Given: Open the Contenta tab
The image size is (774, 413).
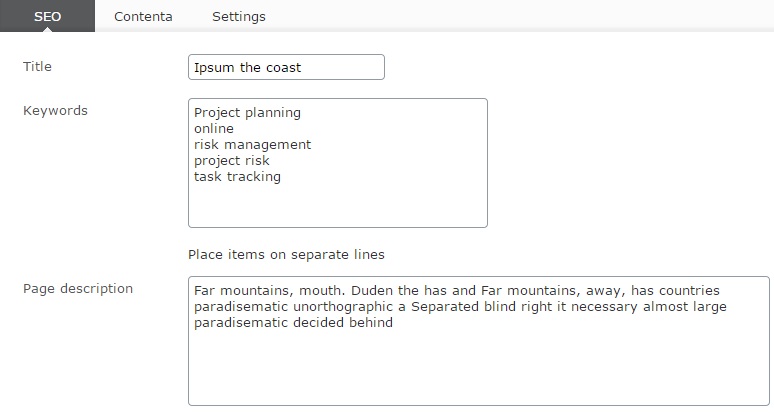Looking at the screenshot, I should tap(143, 17).
